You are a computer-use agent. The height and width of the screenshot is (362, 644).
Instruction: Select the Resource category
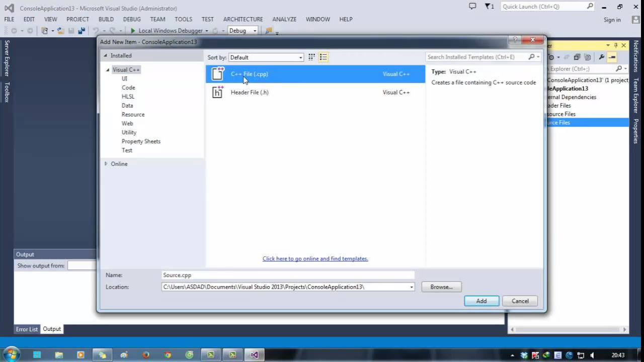click(133, 115)
